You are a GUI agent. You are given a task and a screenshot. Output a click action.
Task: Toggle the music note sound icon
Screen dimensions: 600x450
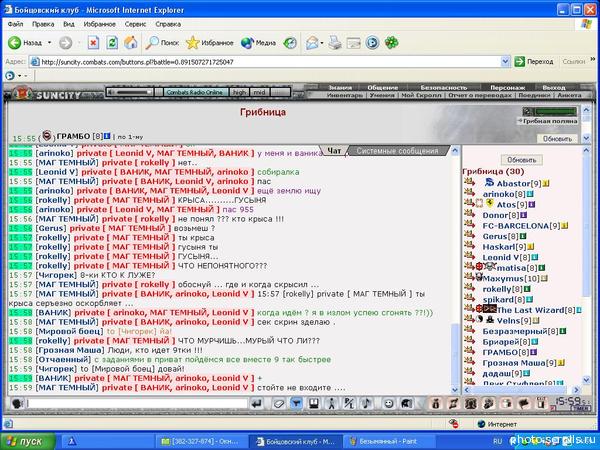tap(366, 403)
